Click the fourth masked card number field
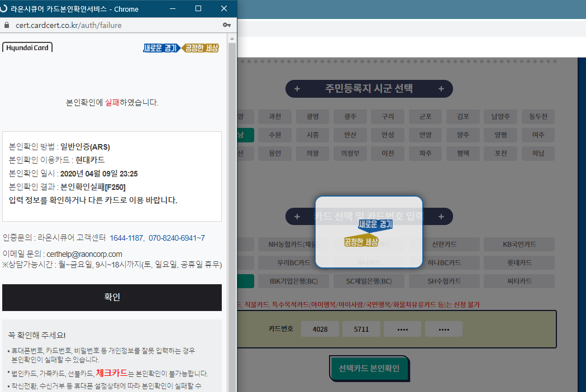This screenshot has height=392, width=586. (444, 329)
